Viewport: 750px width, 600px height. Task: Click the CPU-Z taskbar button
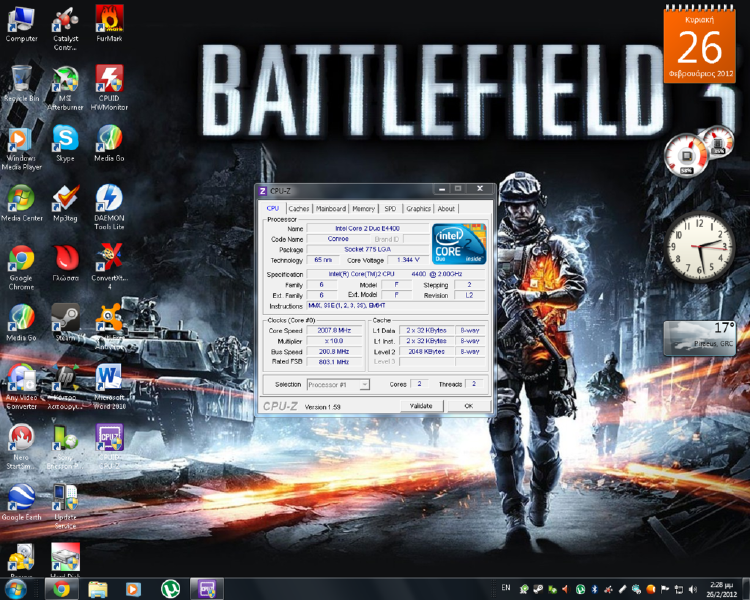[x=207, y=589]
